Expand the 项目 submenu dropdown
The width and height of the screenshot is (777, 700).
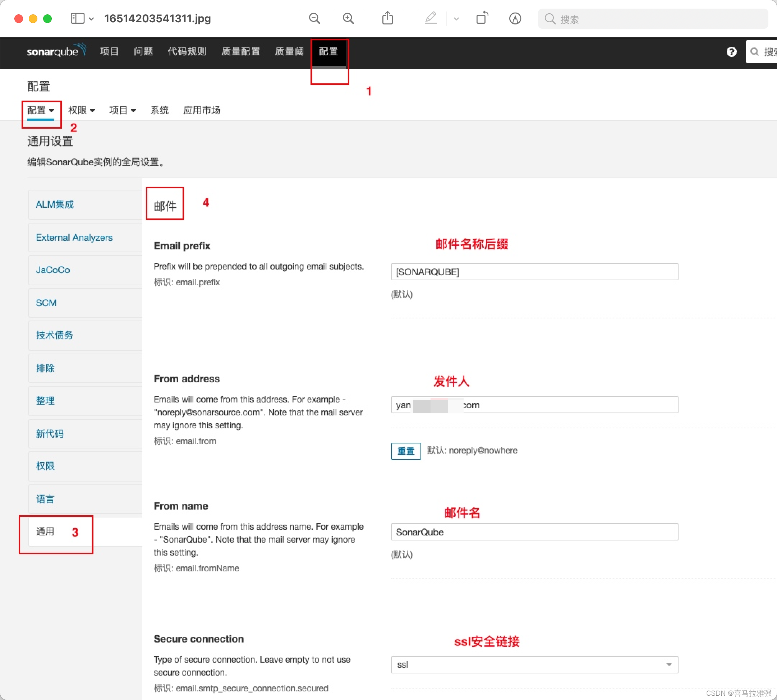122,110
